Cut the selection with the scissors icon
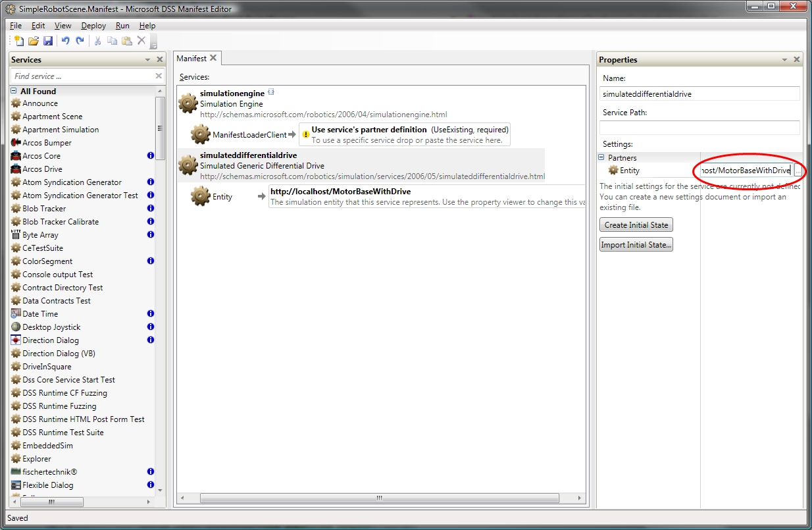 click(97, 41)
